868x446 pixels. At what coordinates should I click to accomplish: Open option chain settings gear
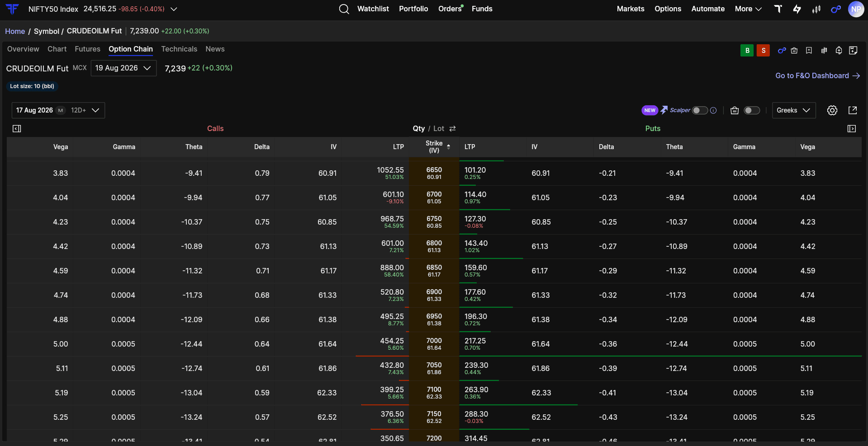[x=832, y=110]
